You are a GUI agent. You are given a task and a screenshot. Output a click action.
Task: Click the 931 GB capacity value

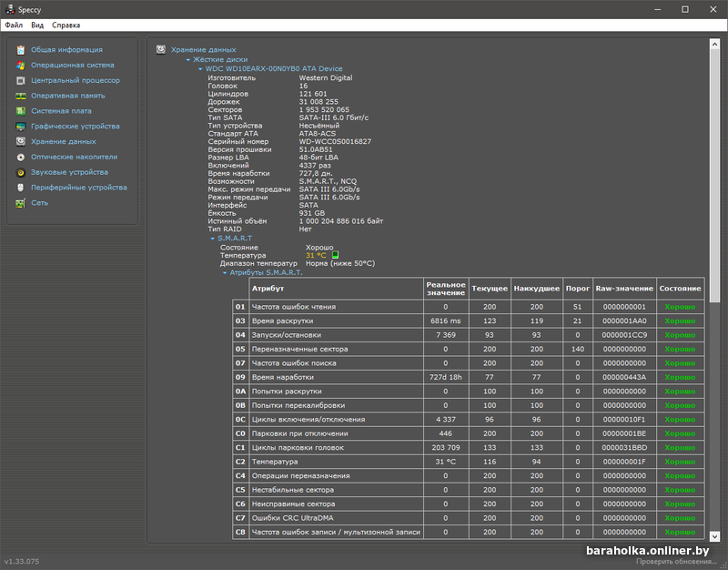pos(312,213)
